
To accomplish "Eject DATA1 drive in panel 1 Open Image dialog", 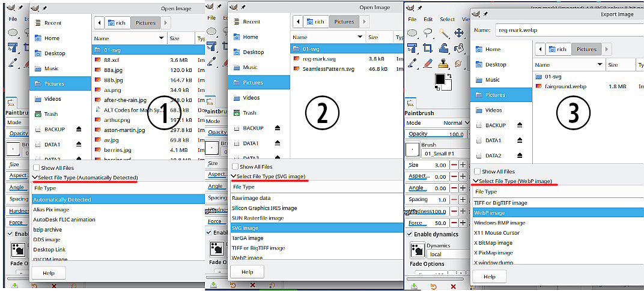I will [79, 144].
